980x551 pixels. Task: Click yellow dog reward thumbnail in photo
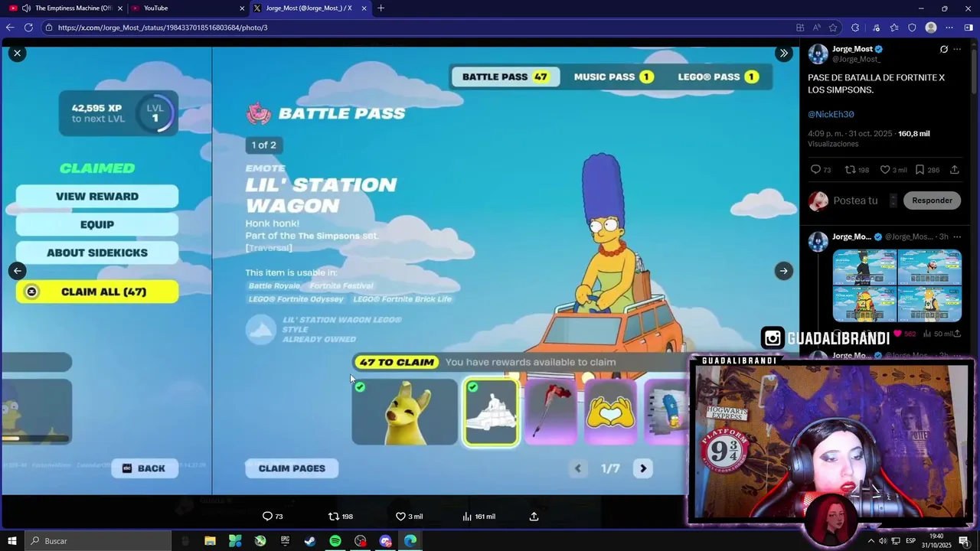404,412
